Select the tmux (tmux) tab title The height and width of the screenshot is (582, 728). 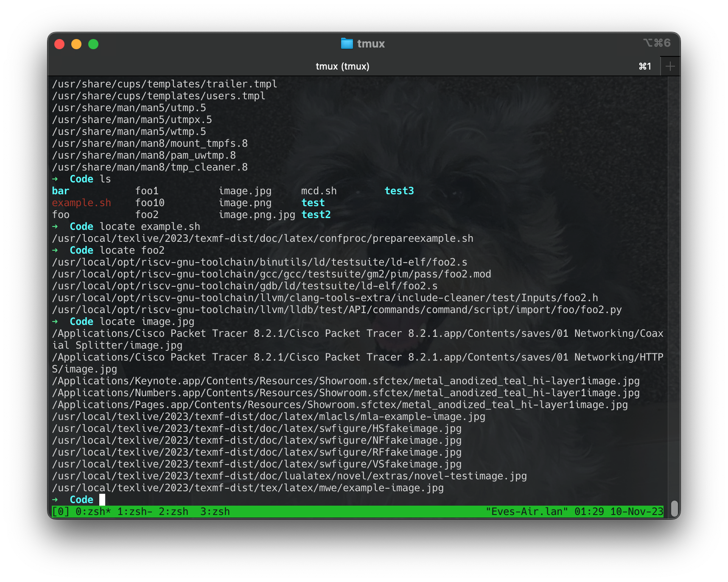coord(342,66)
